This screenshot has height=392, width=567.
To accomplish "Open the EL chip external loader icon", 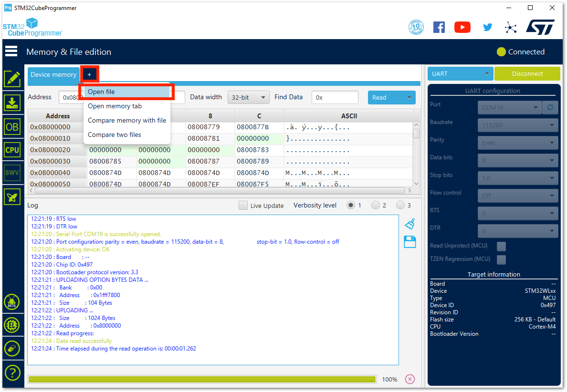I will [12, 325].
